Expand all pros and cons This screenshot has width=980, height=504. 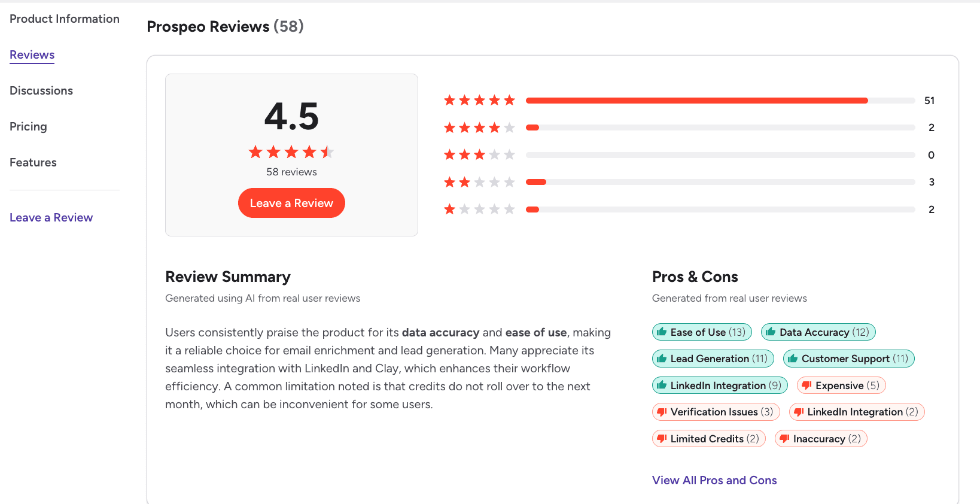[714, 479]
